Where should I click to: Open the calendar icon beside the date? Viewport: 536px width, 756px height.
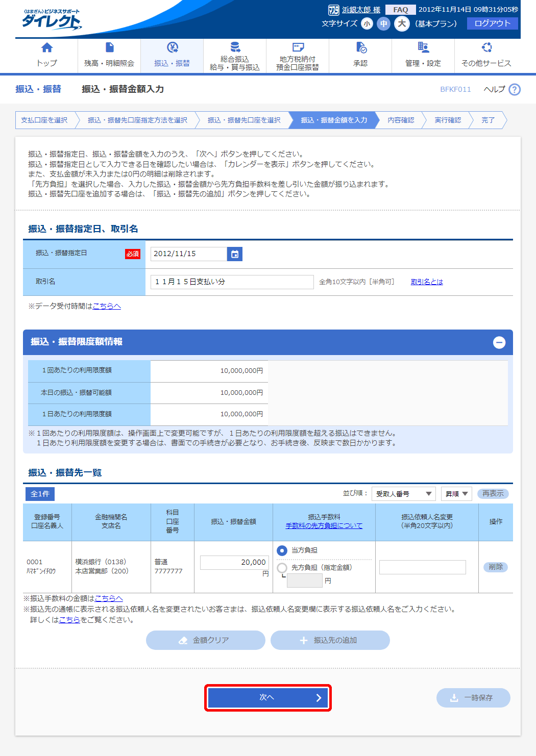click(235, 254)
